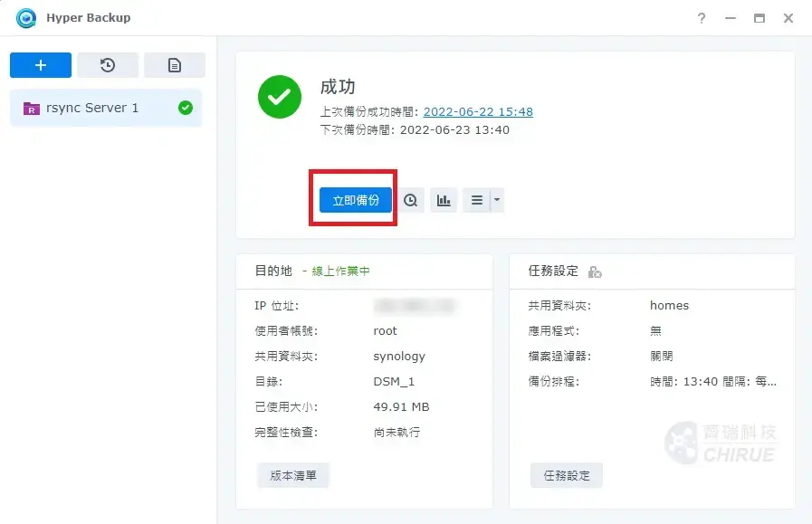This screenshot has width=812, height=524.
Task: Open backup explorer magnifier clock icon
Action: (x=411, y=200)
